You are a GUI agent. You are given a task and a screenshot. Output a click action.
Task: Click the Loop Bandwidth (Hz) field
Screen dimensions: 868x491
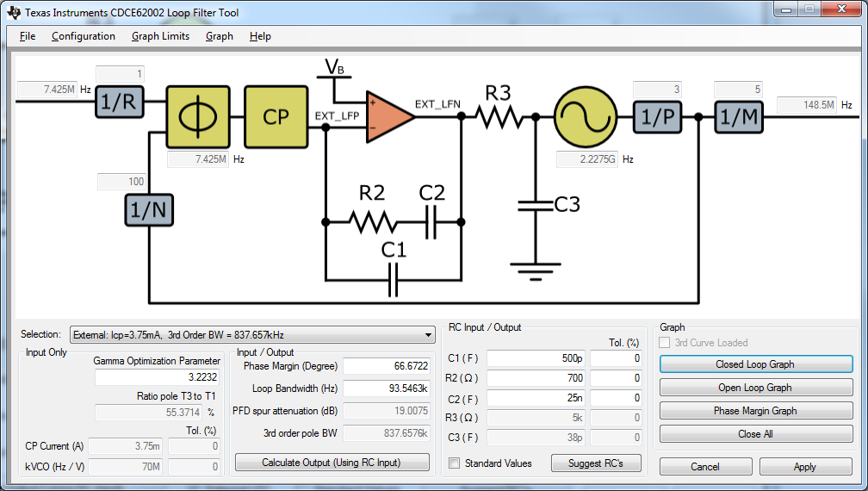pos(387,388)
